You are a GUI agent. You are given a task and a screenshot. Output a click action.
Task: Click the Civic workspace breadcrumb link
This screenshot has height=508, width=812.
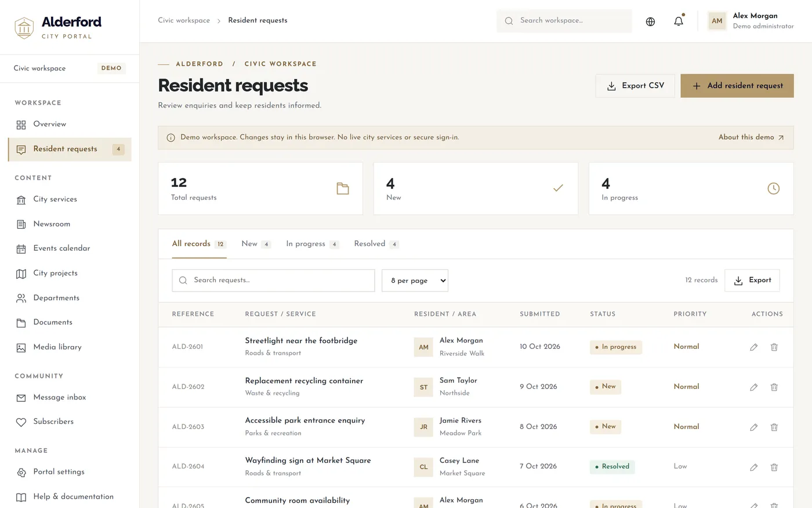[184, 20]
